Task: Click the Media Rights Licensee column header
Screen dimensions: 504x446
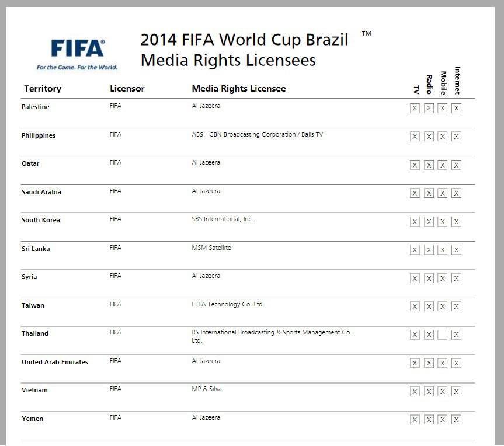Action: (x=239, y=89)
